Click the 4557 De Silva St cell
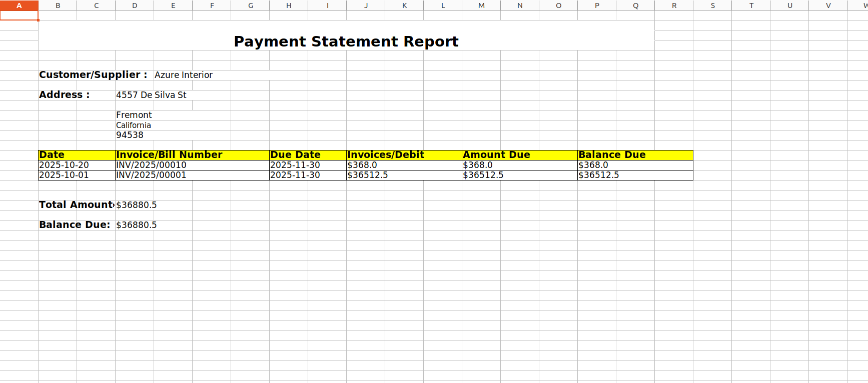The image size is (868, 383). tap(151, 95)
